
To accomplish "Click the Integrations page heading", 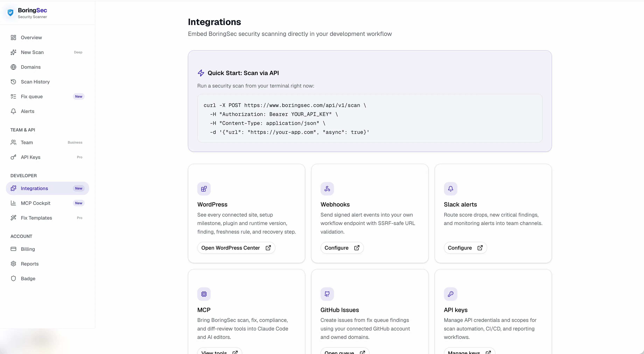I will coord(215,22).
